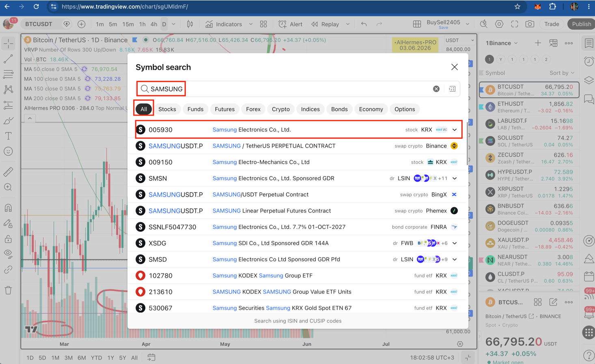Take a chart snapshot camera icon
The height and width of the screenshot is (364, 595).
[x=530, y=24]
